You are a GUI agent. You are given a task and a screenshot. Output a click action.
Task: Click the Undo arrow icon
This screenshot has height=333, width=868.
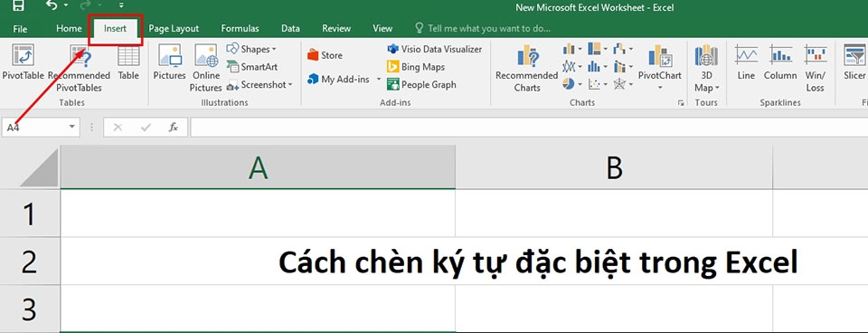pos(52,5)
